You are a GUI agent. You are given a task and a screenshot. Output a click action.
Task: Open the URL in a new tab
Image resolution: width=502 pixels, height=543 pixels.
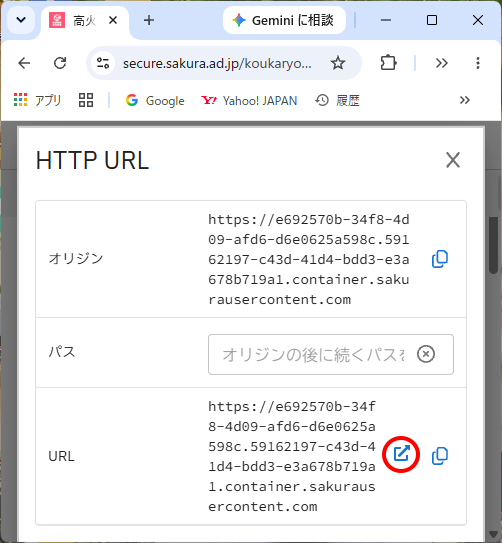[x=401, y=454]
